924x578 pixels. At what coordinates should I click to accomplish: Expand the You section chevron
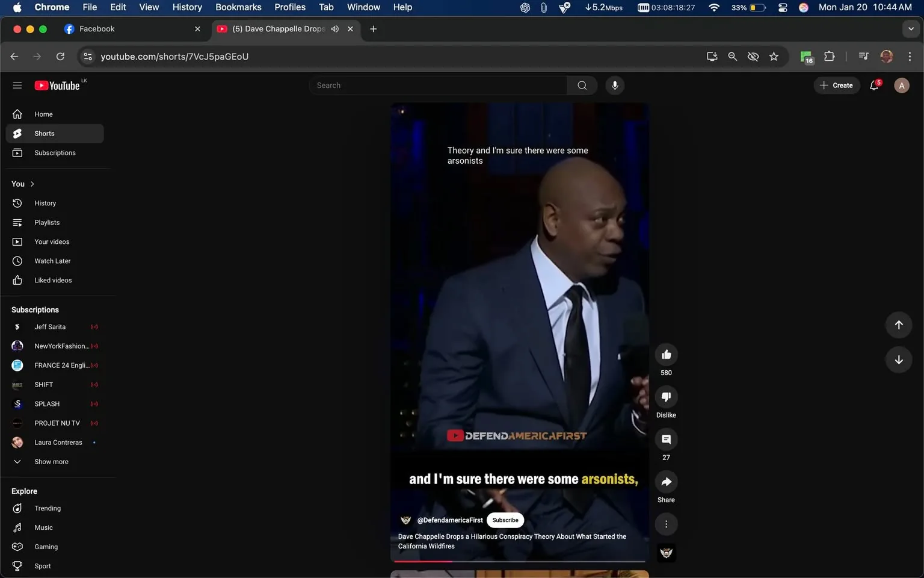click(x=32, y=184)
